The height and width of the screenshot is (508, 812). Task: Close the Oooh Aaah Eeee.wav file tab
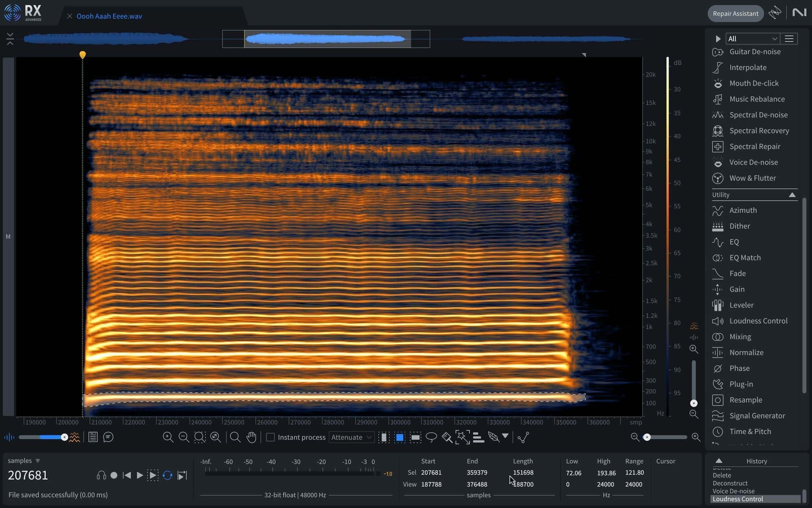coord(69,16)
